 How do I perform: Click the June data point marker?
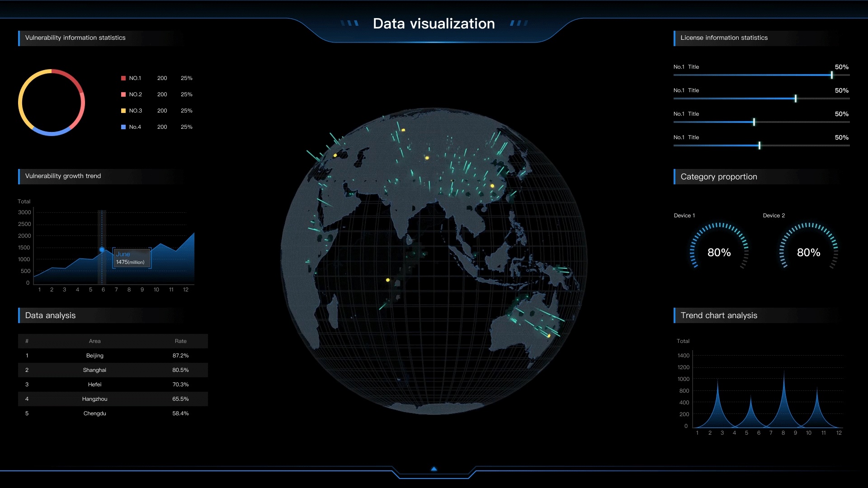pos(102,250)
